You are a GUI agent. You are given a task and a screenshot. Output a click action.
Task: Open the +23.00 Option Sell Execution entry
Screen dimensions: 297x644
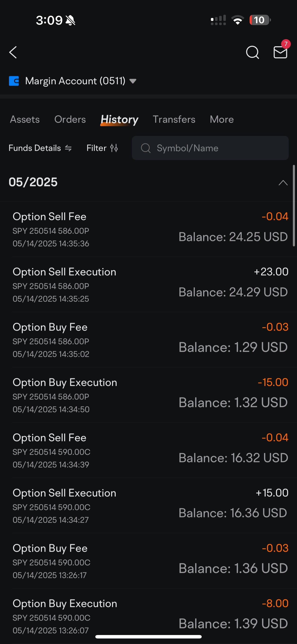tap(150, 284)
